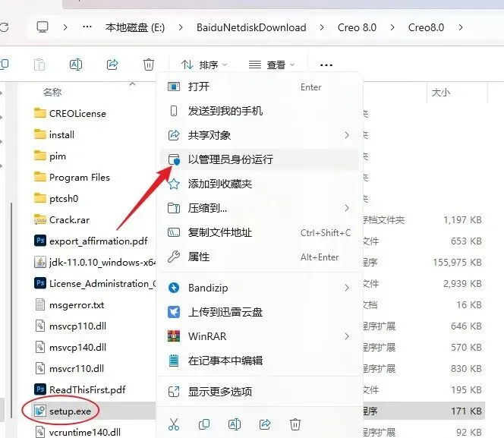Click the Xunlei cloud bird icon
Screen dimensions: 504x438
[174, 312]
